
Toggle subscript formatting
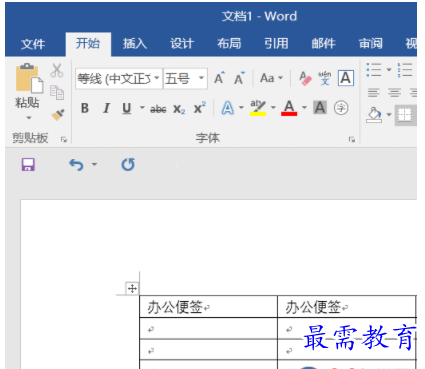(179, 109)
